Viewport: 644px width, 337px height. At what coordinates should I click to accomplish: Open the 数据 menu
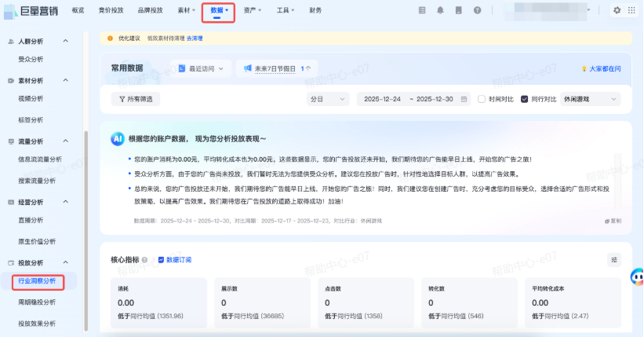[219, 10]
